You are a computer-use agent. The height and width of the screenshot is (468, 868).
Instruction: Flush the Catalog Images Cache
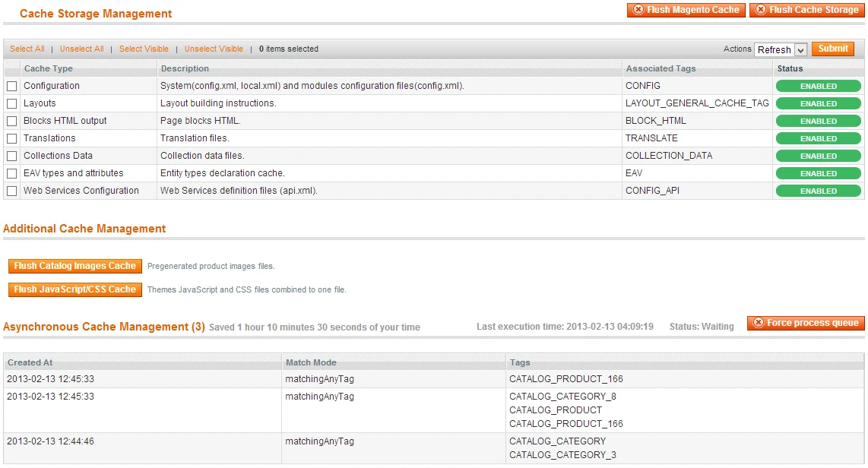pos(74,266)
